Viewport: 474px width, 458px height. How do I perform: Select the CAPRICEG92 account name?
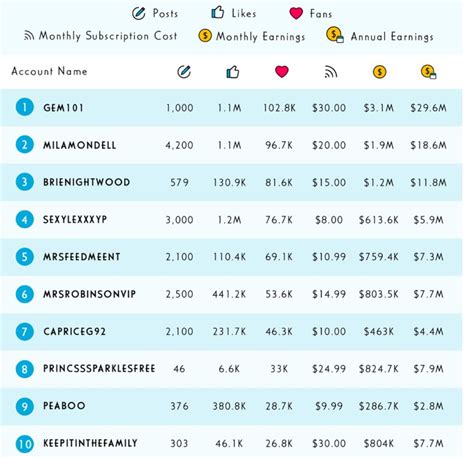click(74, 332)
